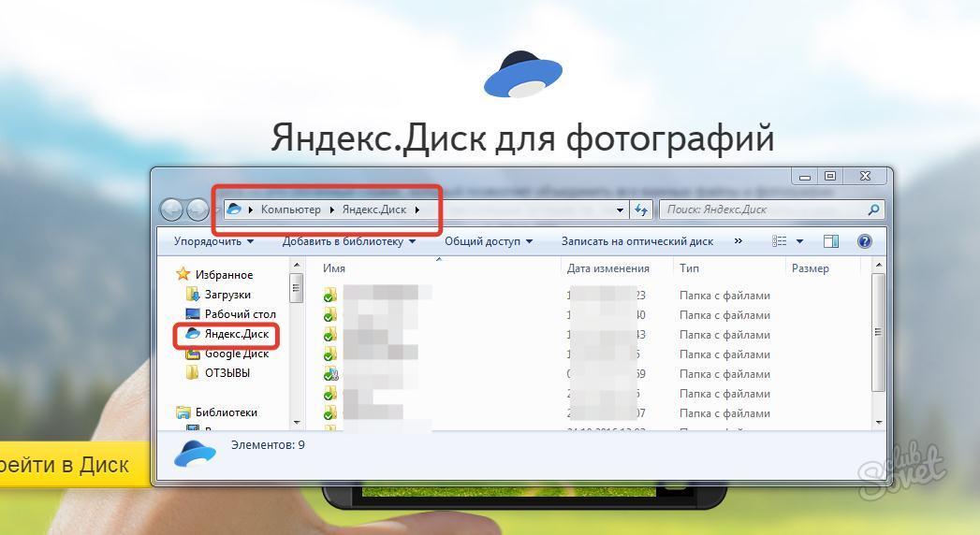Click the Back navigation arrow in Explorer
980x535 pixels.
pos(171,210)
